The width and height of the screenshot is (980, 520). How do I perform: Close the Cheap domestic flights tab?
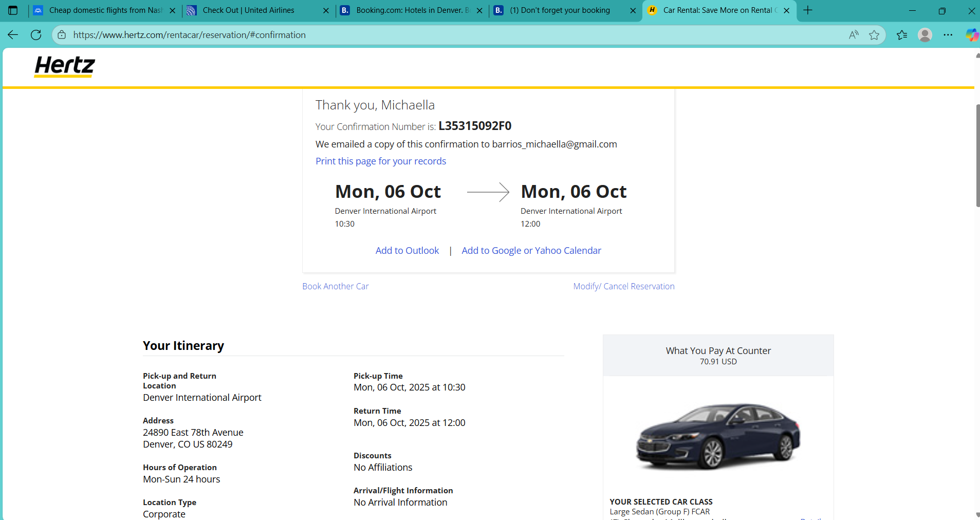click(x=172, y=10)
